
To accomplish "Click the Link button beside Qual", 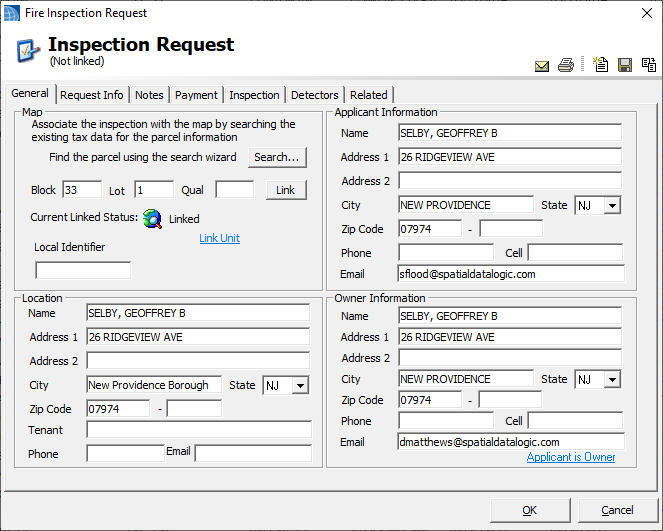I will click(286, 190).
